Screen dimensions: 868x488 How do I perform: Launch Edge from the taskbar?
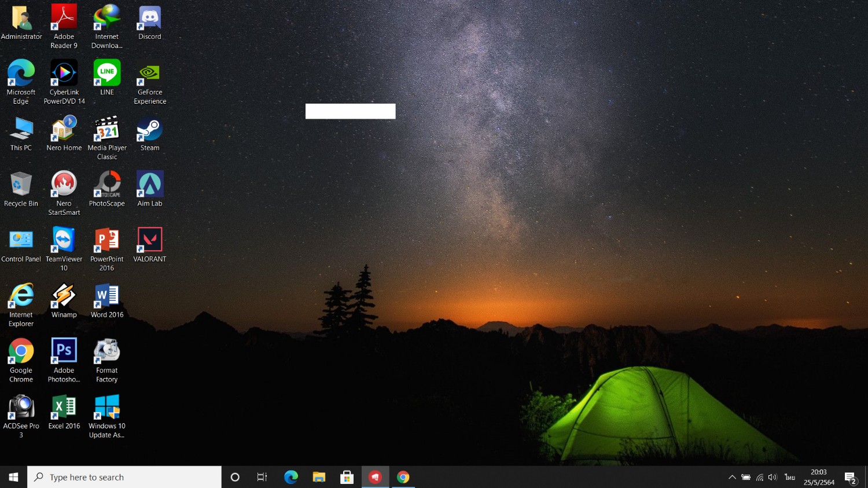[290, 477]
